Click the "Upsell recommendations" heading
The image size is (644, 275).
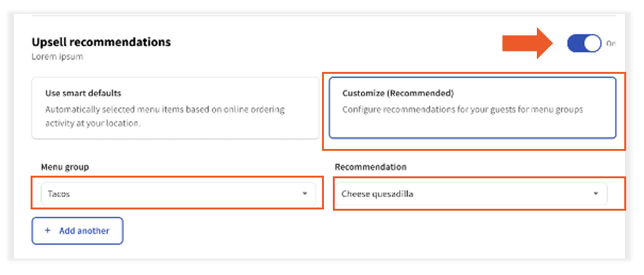pos(101,43)
